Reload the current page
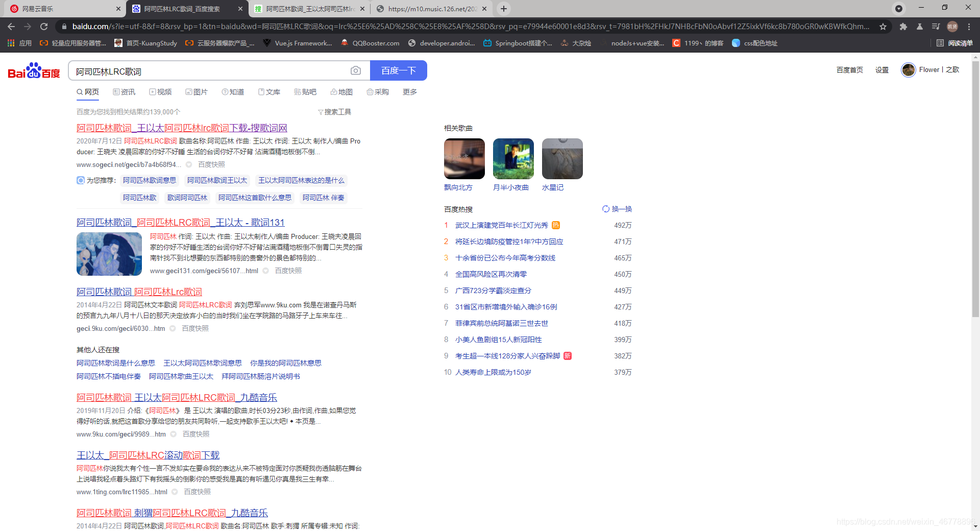Viewport: 980px width, 531px height. (44, 27)
